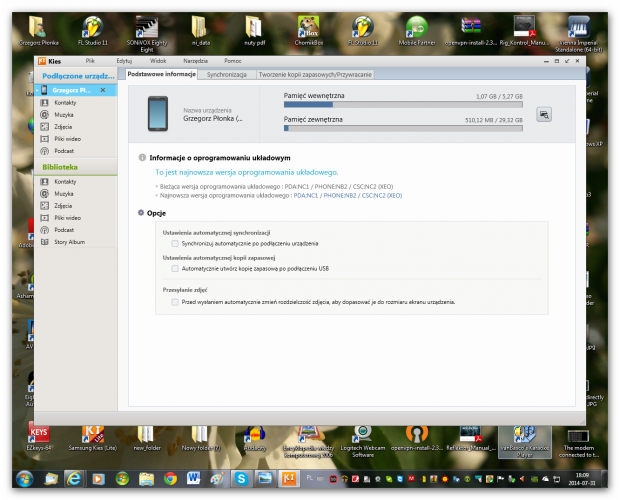Open the Edytuj menu

[x=124, y=61]
